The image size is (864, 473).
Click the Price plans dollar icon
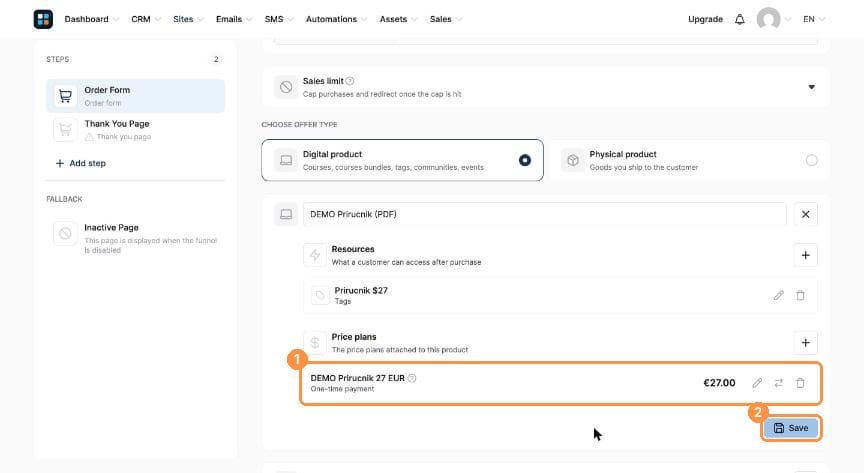pyautogui.click(x=315, y=343)
